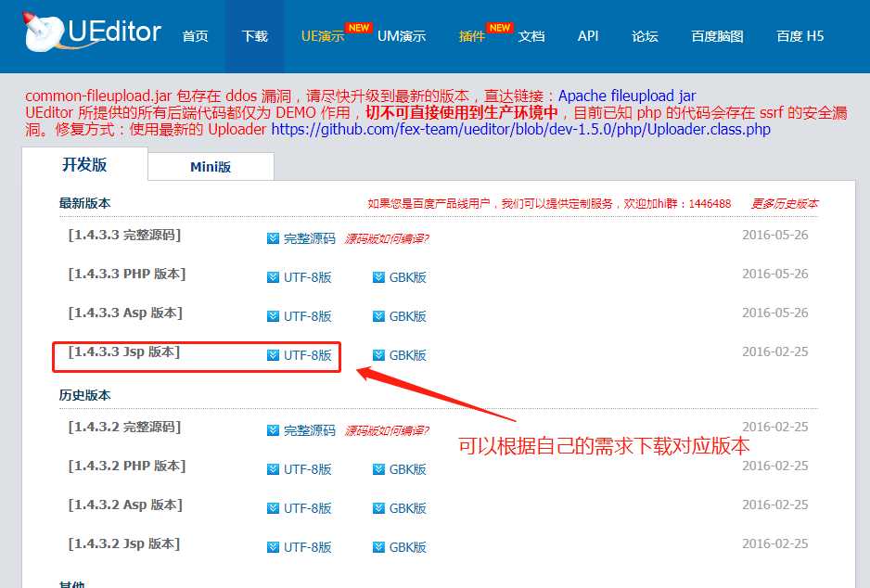Open the 论坛 navigation item
This screenshot has height=588, width=870.
(x=645, y=36)
